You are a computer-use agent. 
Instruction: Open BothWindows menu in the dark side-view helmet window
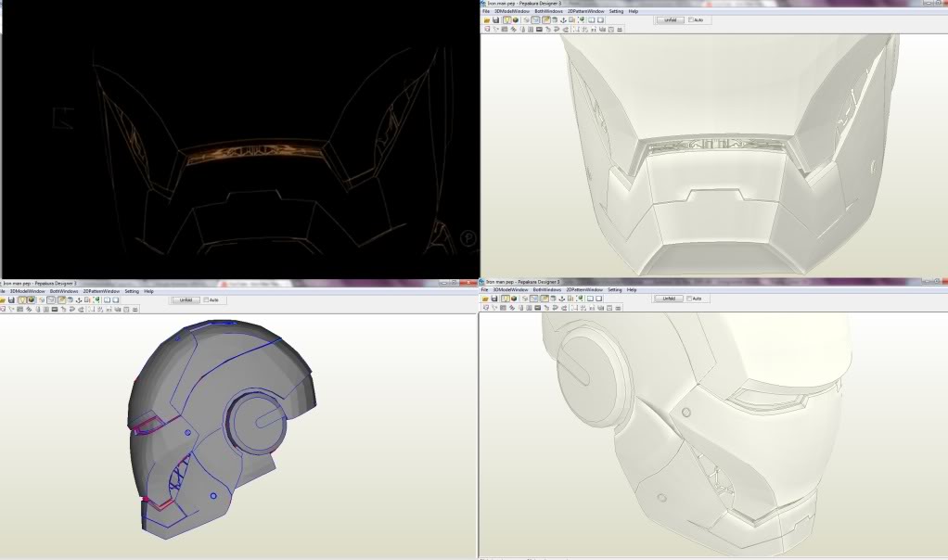(x=64, y=291)
